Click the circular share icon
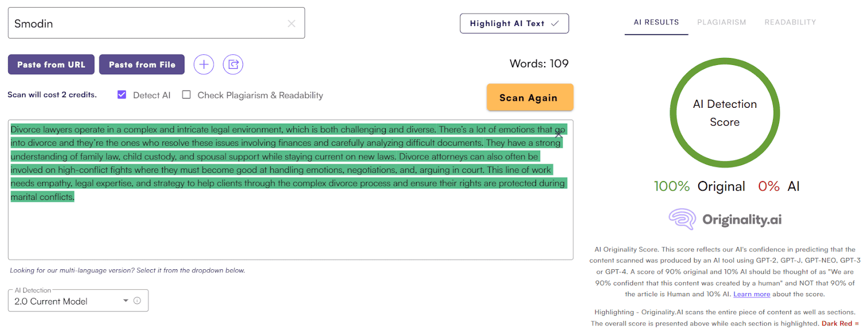This screenshot has width=868, height=331. point(233,64)
